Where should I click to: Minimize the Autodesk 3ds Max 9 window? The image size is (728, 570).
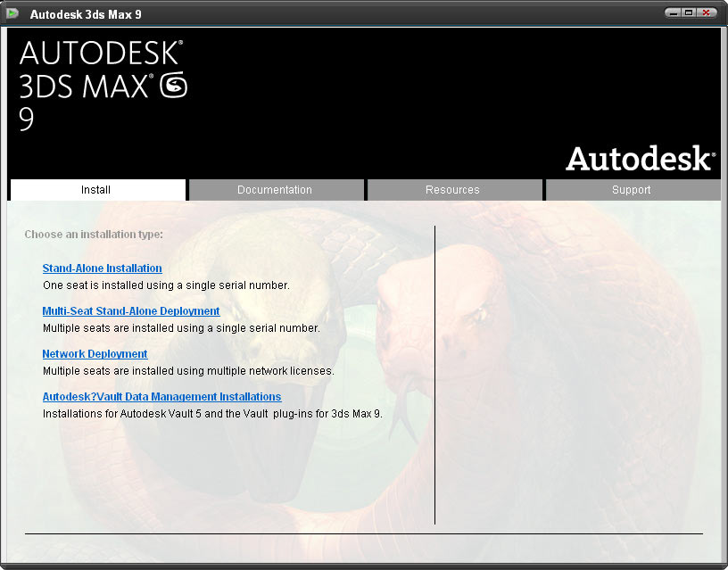pos(674,12)
